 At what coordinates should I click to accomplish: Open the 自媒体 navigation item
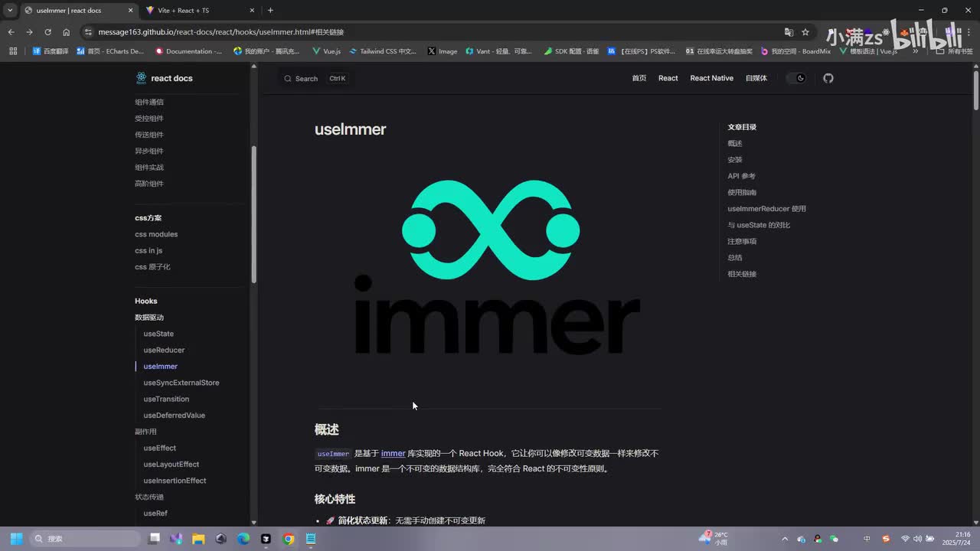(756, 78)
